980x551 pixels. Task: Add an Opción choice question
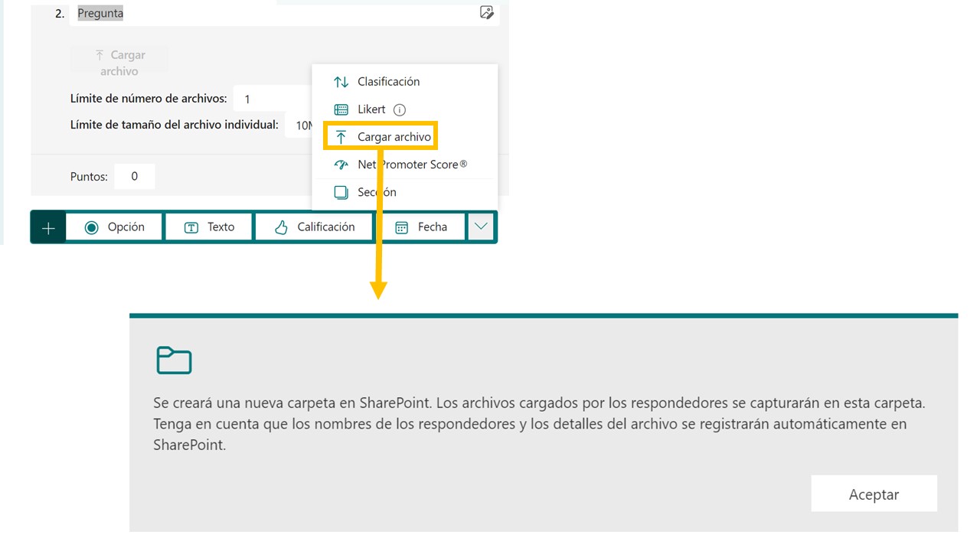click(x=114, y=227)
